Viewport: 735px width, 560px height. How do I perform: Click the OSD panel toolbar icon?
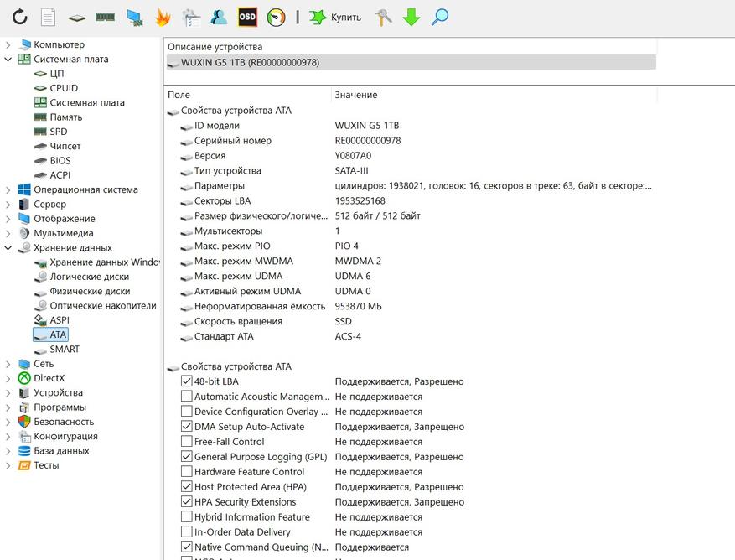click(247, 18)
